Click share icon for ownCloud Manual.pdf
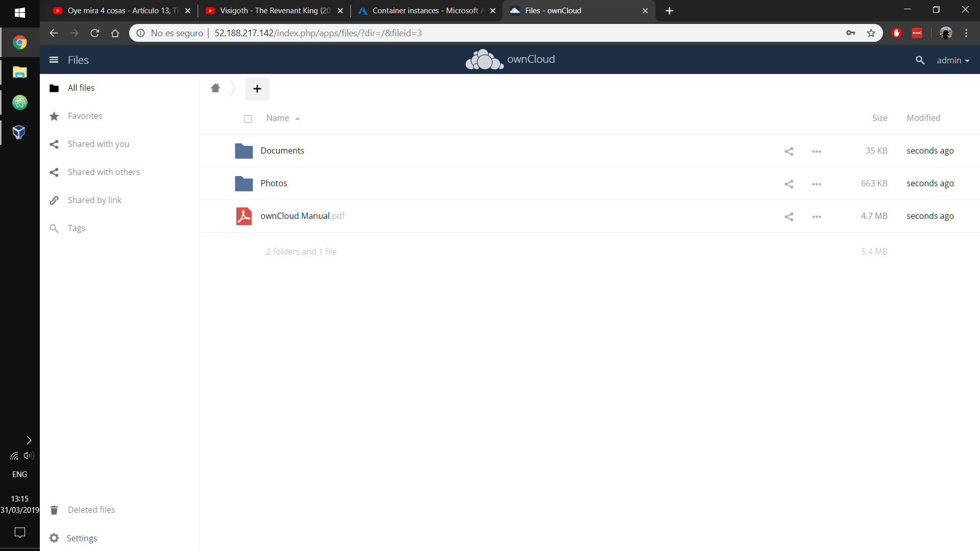The width and height of the screenshot is (980, 551). [789, 216]
